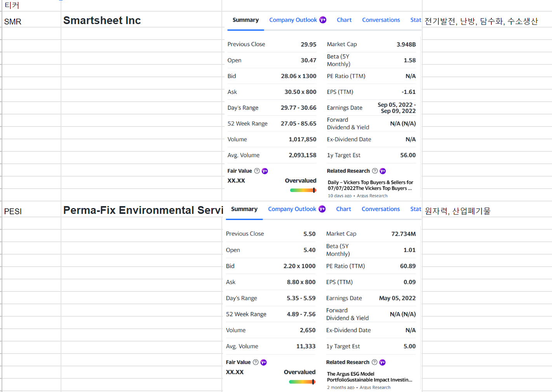Open Company Outlook tab in the Perma-Fix panel
This screenshot has width=552, height=392.
(x=292, y=209)
